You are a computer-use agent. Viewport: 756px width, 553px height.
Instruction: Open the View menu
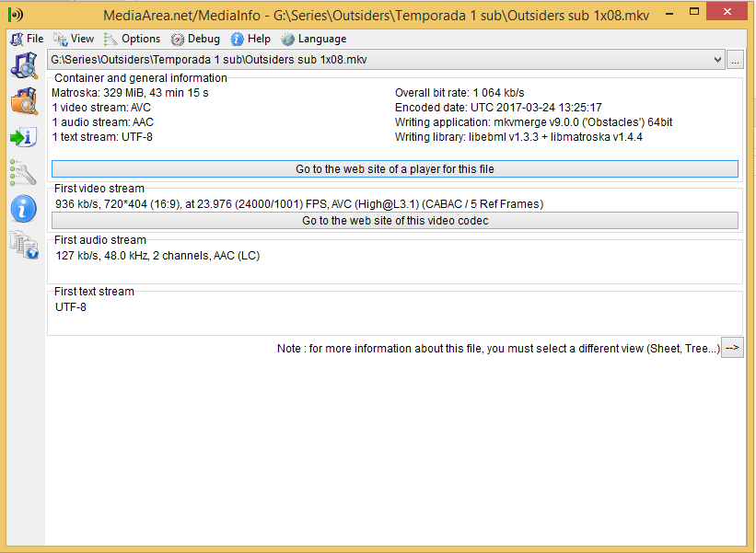(x=74, y=39)
